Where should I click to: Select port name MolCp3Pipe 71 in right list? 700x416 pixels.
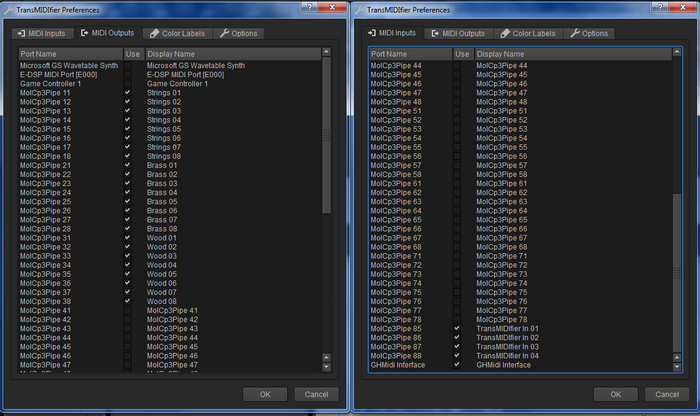pyautogui.click(x=396, y=256)
